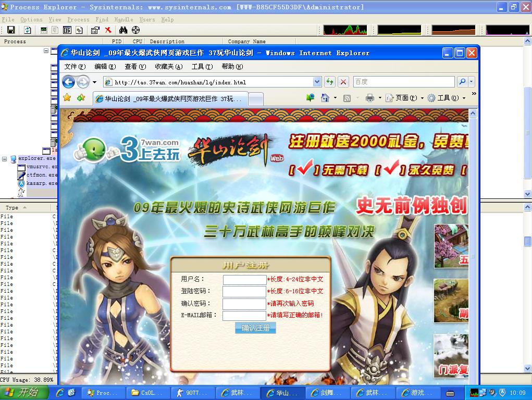Open the search provider dropdown arrow
This screenshot has height=400, width=532.
click(x=471, y=82)
